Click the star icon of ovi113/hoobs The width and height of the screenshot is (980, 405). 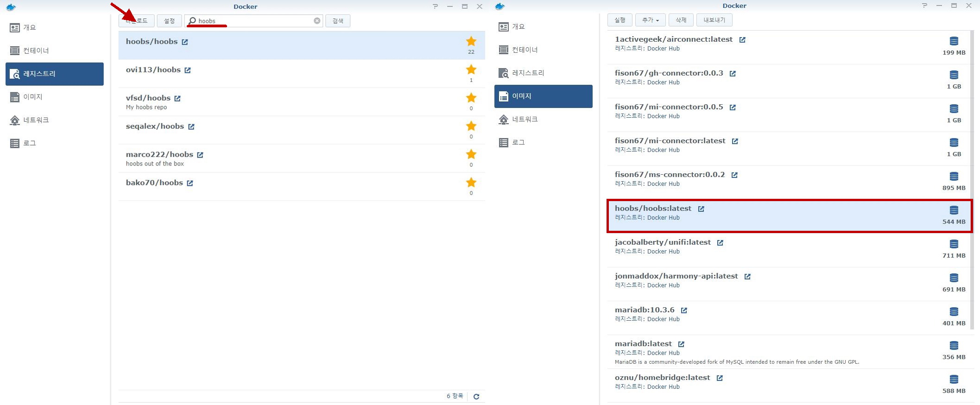(471, 70)
